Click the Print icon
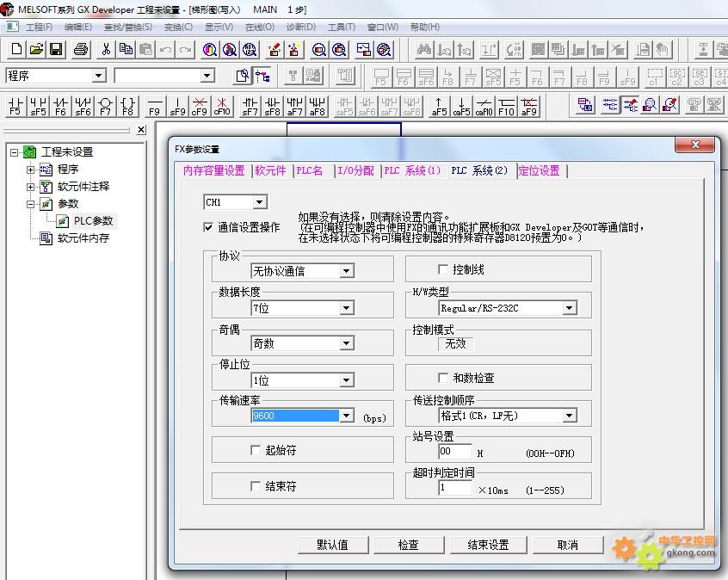This screenshot has height=580, width=728. [x=81, y=49]
